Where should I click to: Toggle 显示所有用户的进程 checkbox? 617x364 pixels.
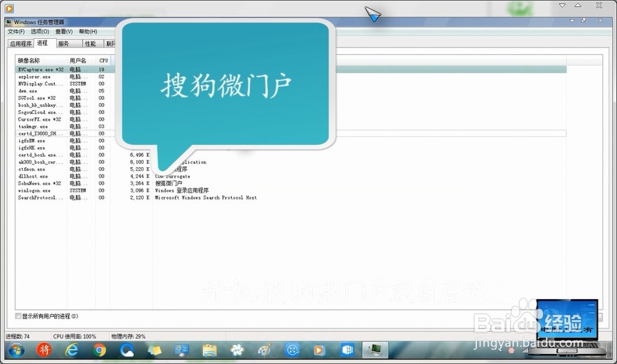(18, 316)
